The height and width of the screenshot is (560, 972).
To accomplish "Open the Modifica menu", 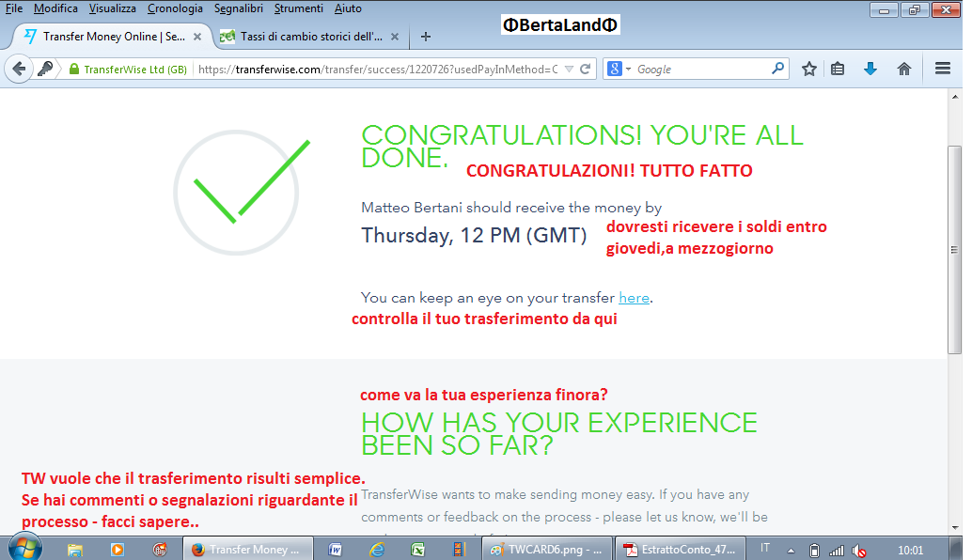I will pyautogui.click(x=55, y=8).
